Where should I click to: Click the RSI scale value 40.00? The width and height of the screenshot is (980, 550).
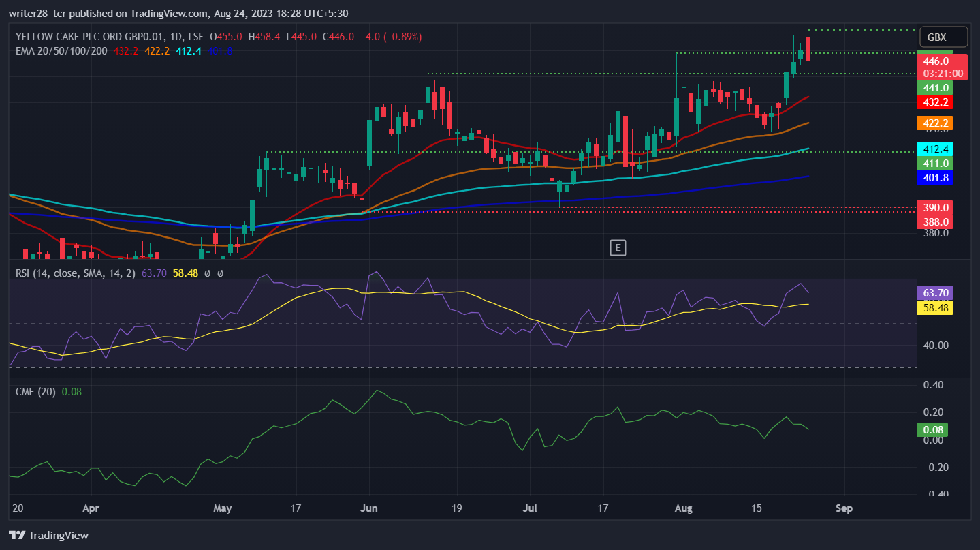point(935,345)
